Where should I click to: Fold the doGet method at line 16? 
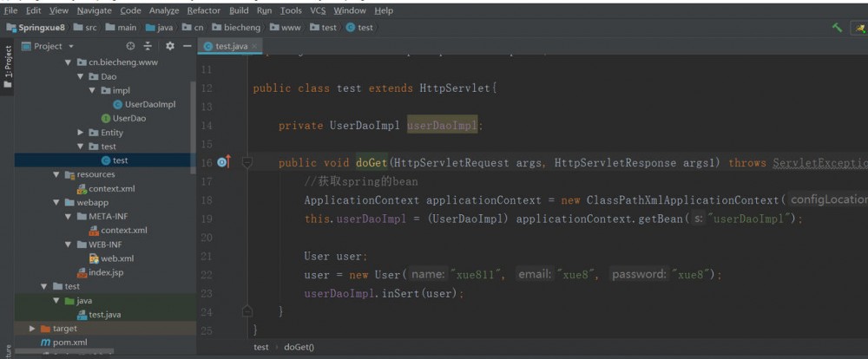click(247, 162)
